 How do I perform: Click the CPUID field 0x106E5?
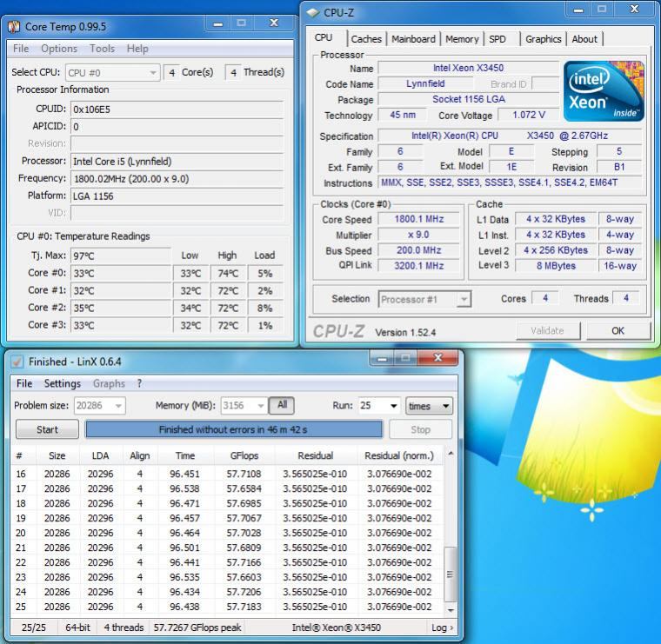coord(177,110)
